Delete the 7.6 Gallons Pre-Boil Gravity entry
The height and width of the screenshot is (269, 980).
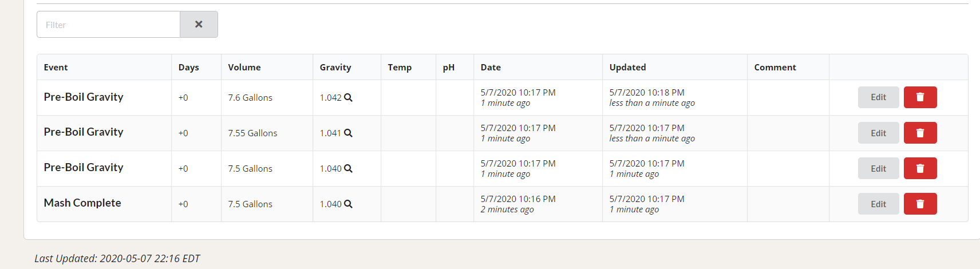click(920, 97)
